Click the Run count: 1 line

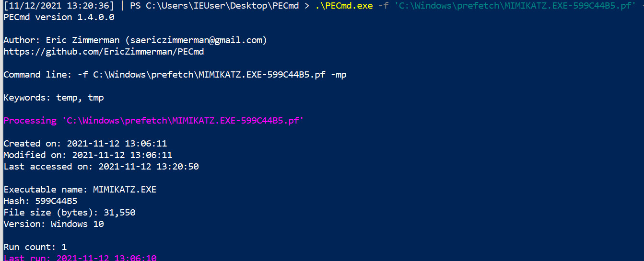coord(35,247)
